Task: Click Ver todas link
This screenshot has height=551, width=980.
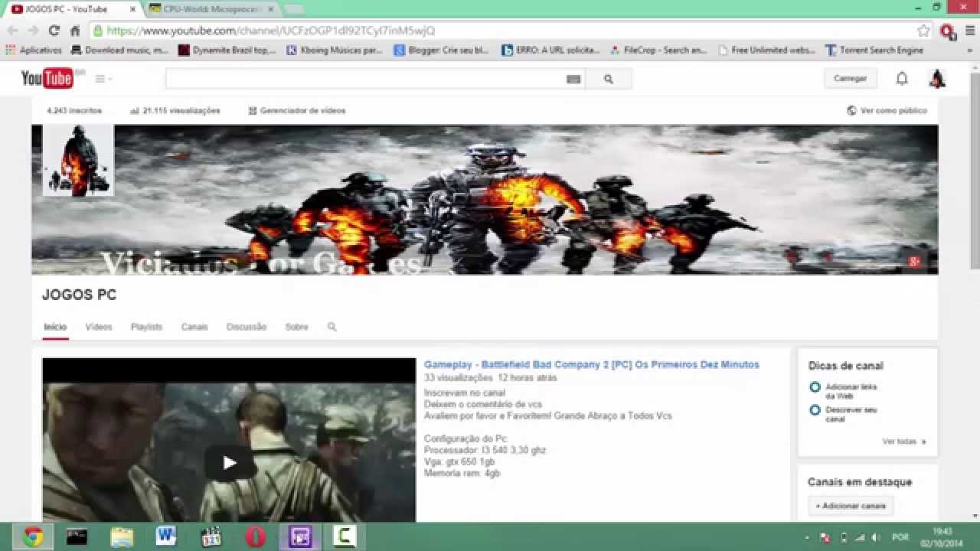Action: point(904,442)
